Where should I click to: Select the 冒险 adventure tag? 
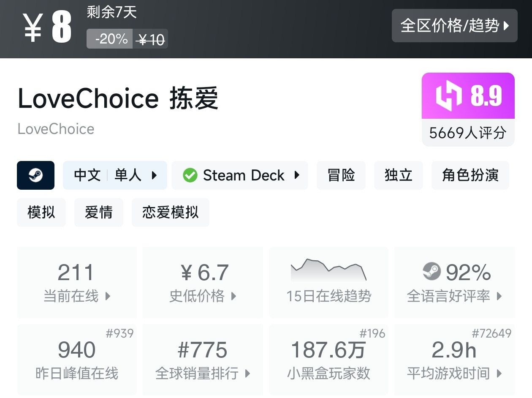(x=341, y=175)
